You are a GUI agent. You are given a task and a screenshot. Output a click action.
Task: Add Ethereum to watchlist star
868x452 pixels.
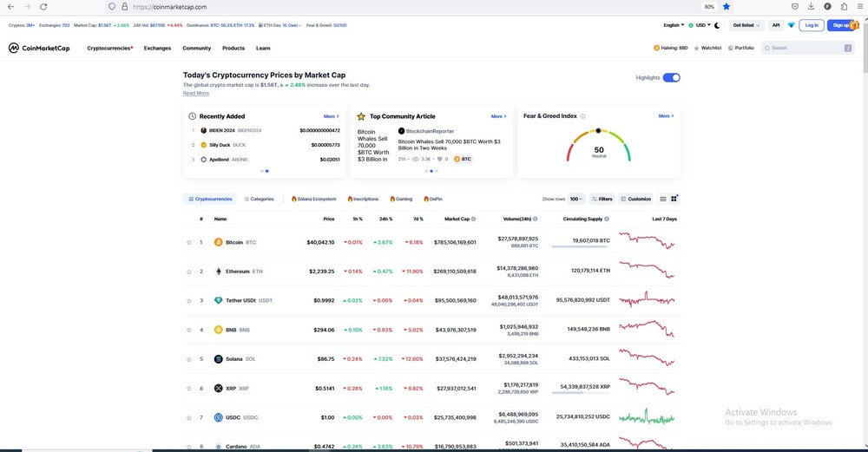188,272
